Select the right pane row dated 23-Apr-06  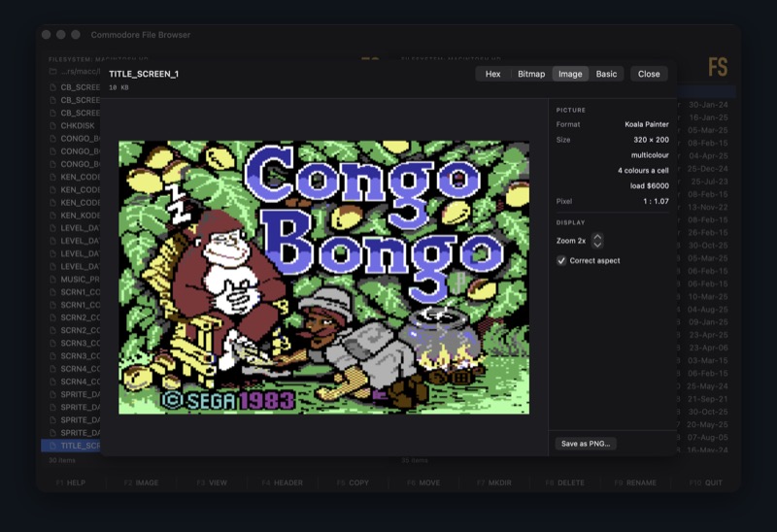706,348
